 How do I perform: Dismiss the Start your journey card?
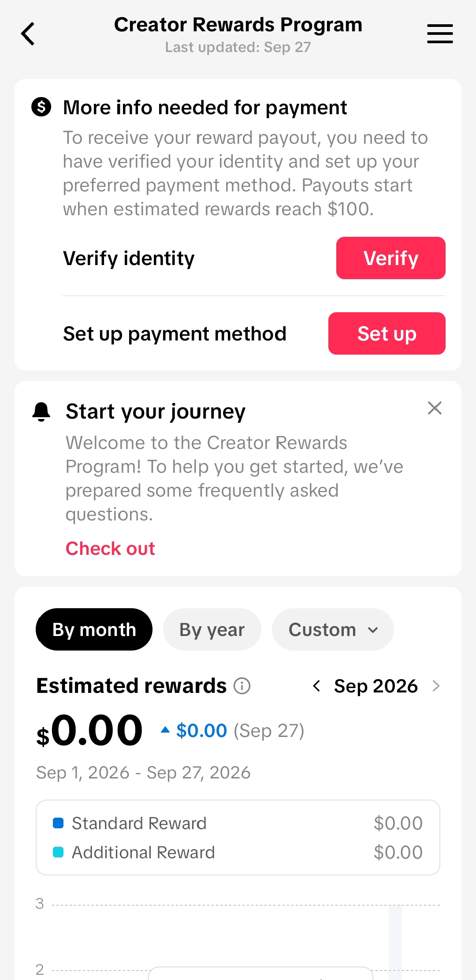(435, 408)
